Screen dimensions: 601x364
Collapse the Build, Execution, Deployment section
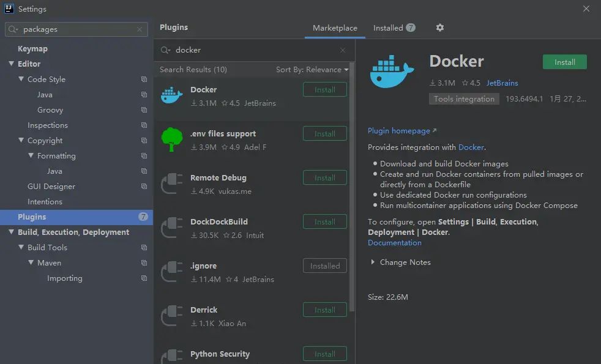click(x=10, y=232)
